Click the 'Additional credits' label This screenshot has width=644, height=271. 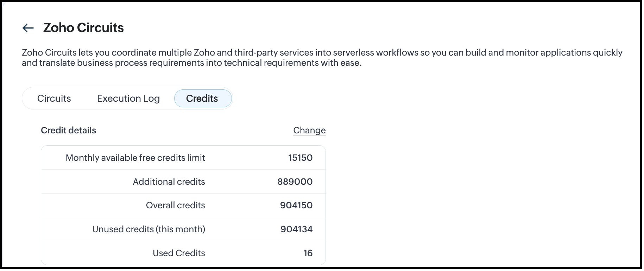[x=169, y=182]
